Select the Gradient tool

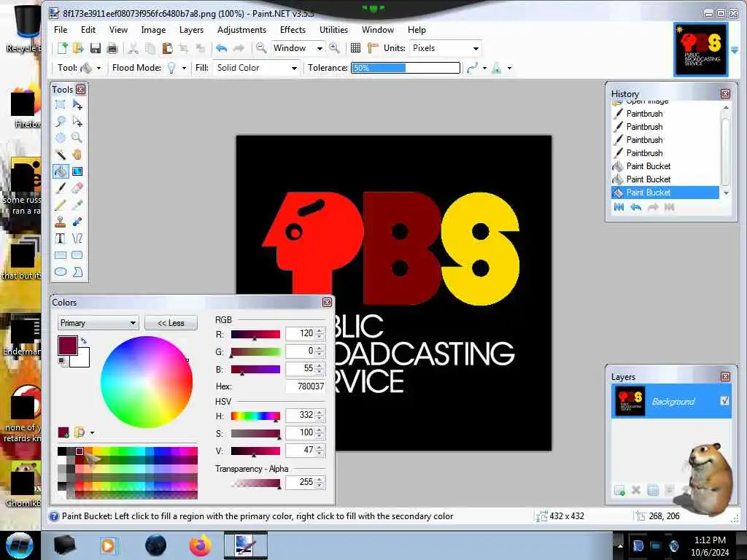[x=77, y=171]
